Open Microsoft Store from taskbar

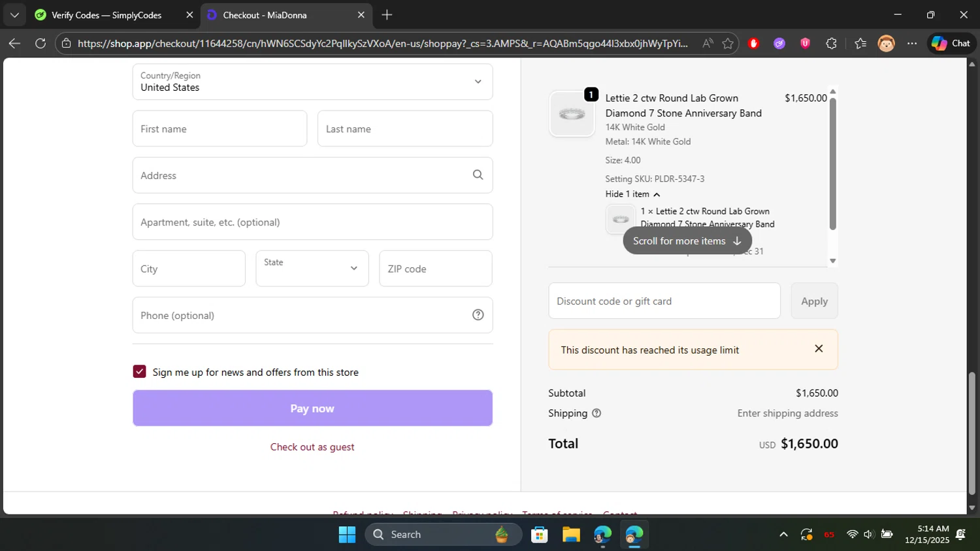coord(539,535)
